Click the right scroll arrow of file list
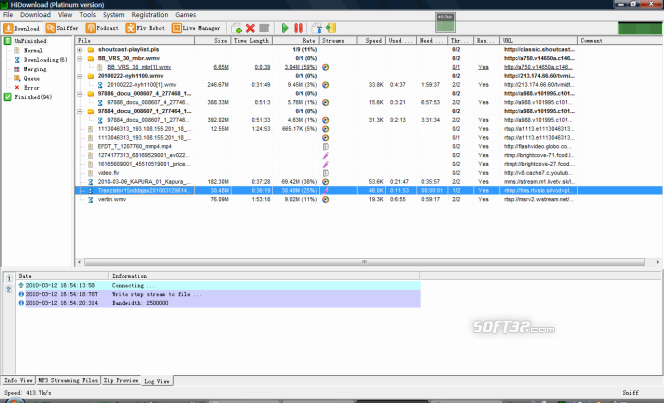This screenshot has width=664, height=403. tap(657, 262)
